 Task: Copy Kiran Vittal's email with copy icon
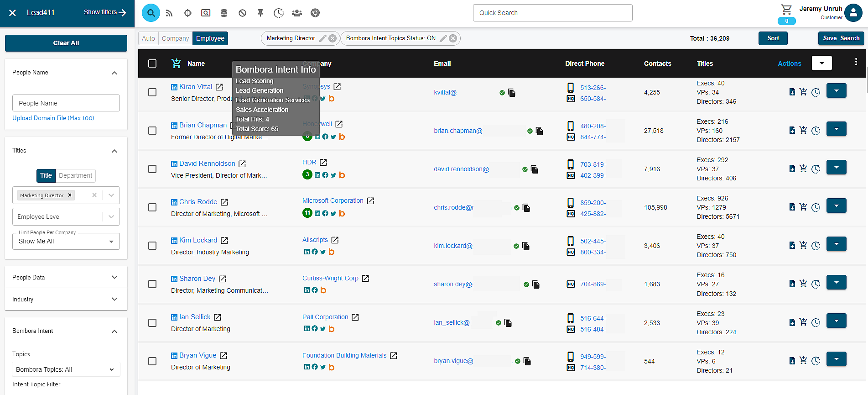point(512,93)
